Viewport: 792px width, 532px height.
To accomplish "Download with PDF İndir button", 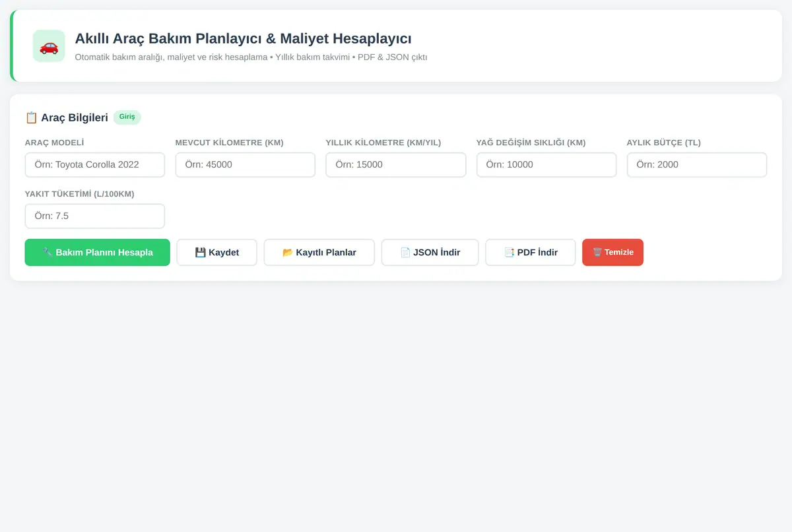I will coord(531,252).
